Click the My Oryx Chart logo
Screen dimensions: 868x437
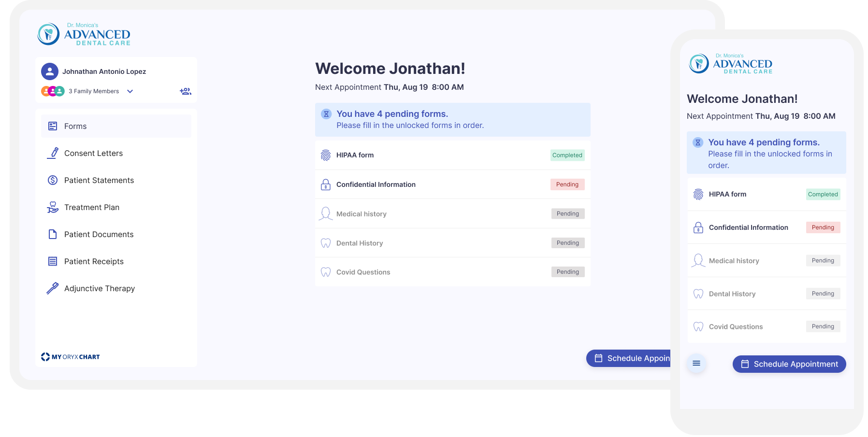click(71, 357)
